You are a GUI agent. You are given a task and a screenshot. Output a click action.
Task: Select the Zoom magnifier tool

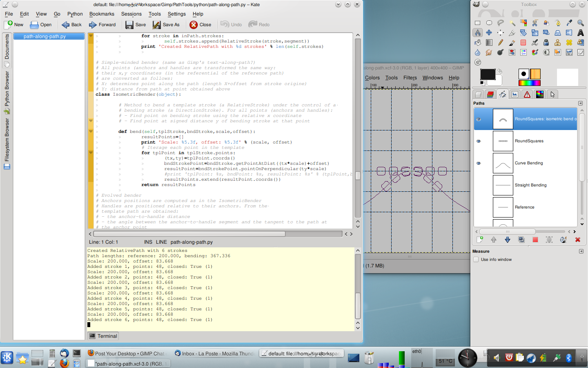(x=581, y=23)
